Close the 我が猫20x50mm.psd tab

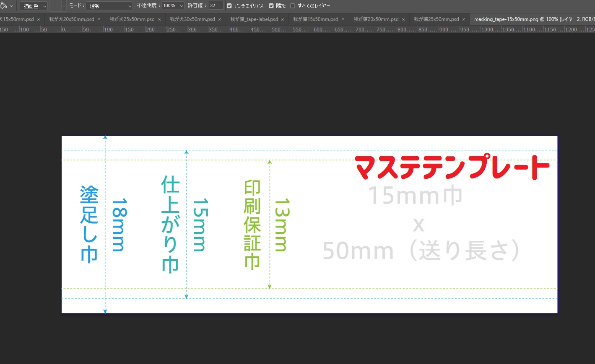pos(403,19)
